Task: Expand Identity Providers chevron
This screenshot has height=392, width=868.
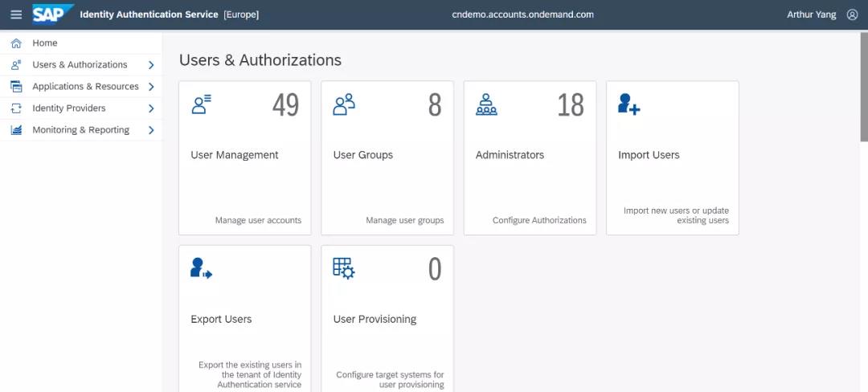Action: click(x=151, y=108)
